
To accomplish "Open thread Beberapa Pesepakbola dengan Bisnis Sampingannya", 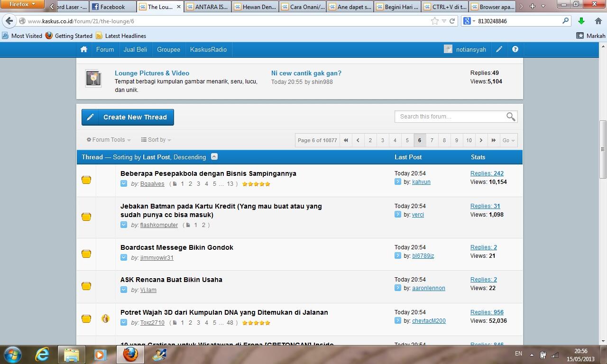I will coord(208,173).
